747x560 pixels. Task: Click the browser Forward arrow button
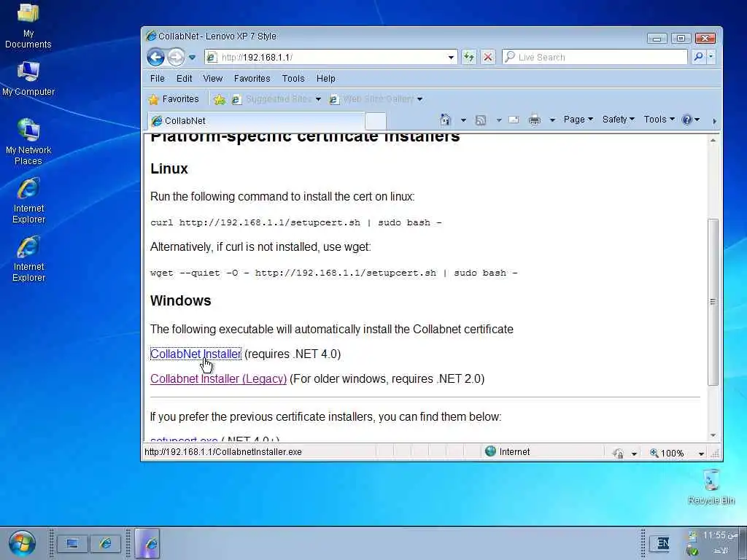tap(176, 57)
